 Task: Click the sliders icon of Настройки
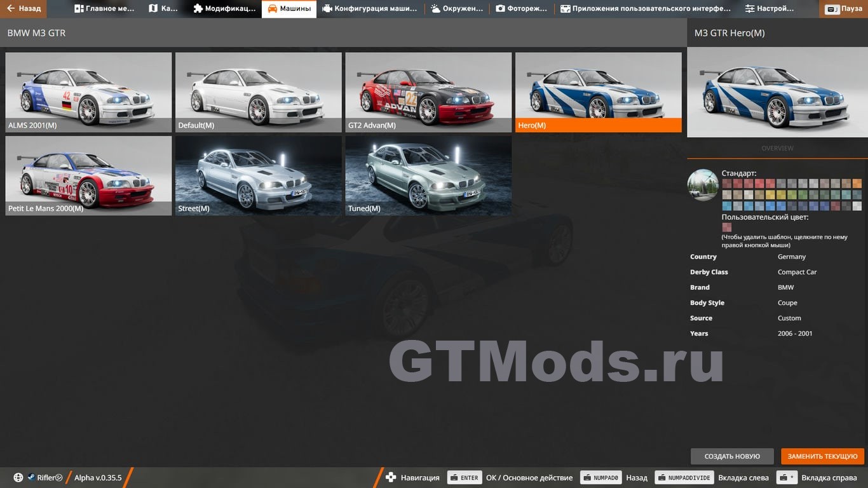pos(750,9)
